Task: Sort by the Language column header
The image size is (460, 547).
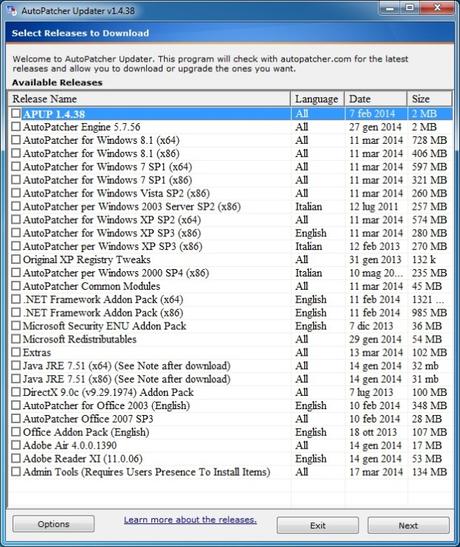Action: [x=317, y=99]
